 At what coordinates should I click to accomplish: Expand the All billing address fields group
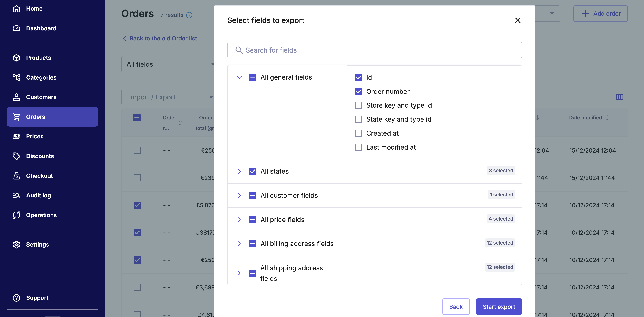click(239, 244)
